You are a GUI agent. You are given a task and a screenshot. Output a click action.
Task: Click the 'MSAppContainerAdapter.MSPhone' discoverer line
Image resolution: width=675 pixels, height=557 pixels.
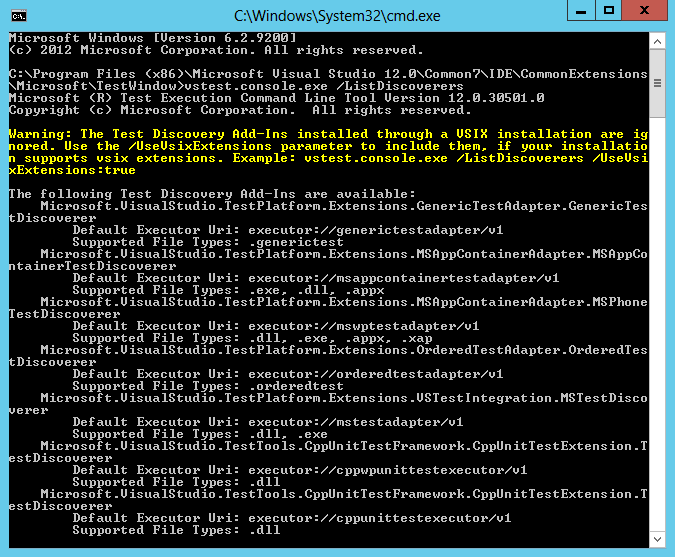344,302
